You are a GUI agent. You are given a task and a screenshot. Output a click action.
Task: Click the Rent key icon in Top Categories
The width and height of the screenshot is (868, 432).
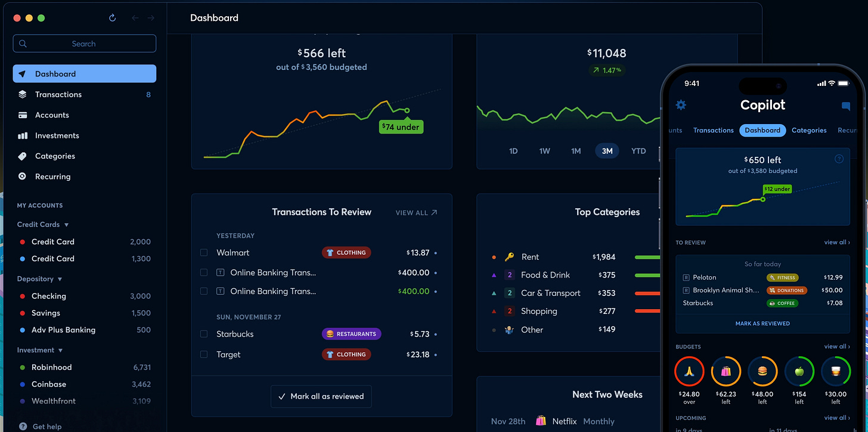click(x=509, y=257)
